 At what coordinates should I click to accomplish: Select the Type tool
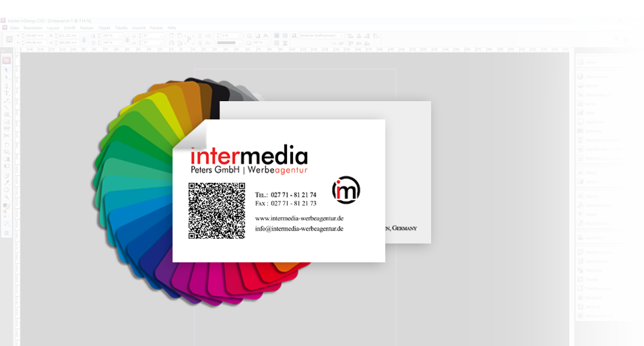pos(7,93)
